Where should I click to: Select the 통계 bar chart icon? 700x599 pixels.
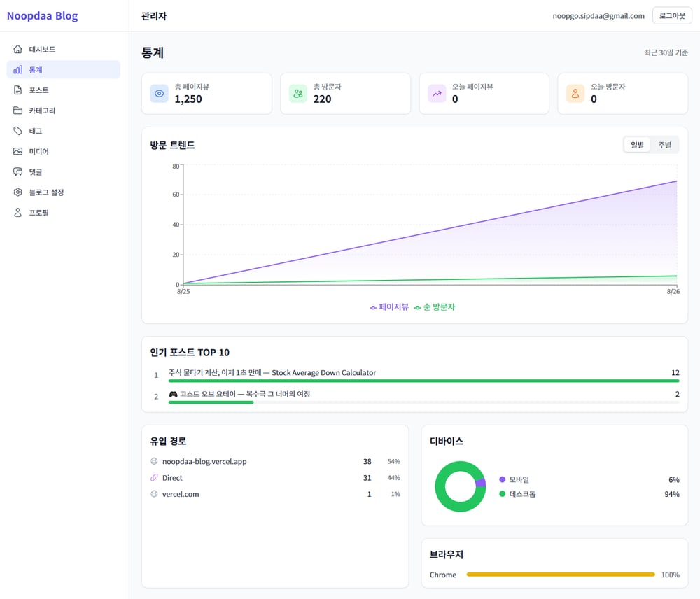pyautogui.click(x=18, y=70)
